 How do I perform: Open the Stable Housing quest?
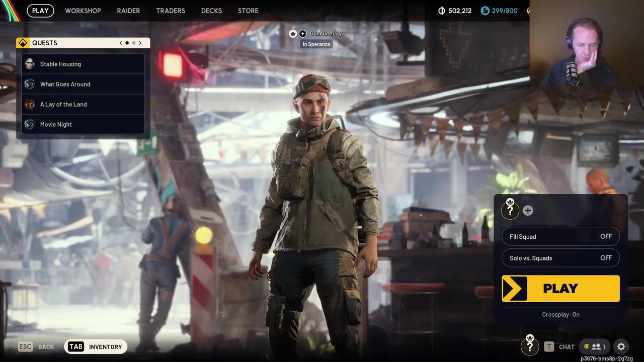(x=83, y=64)
